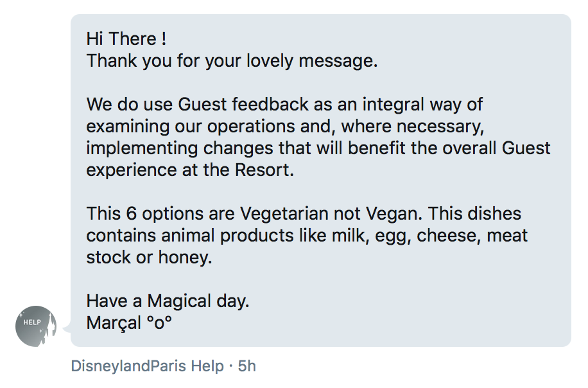This screenshot has height=388, width=588.
Task: Click the HELP text inside the avatar
Action: click(x=32, y=322)
